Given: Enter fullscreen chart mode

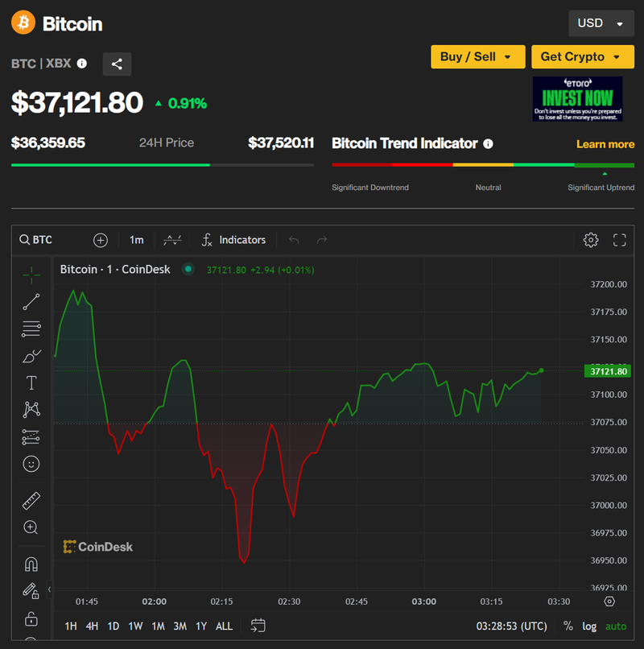Looking at the screenshot, I should [620, 240].
